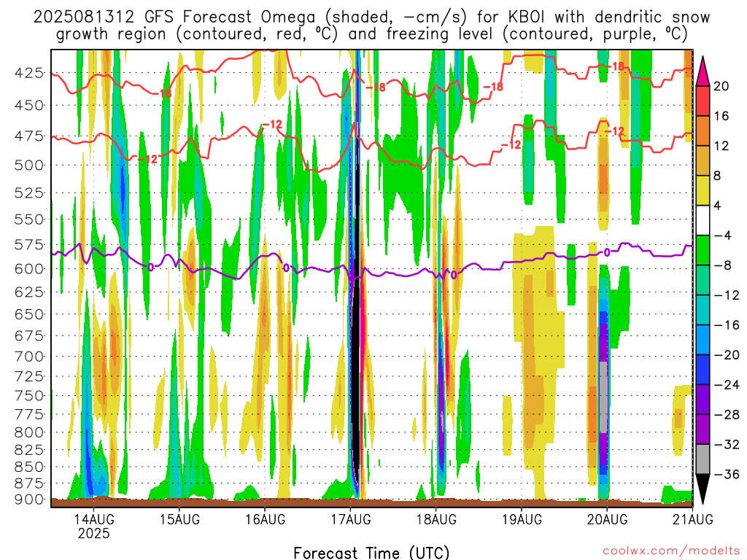Viewport: 747px width, 560px height.
Task: Click the 625 pressure level axis label
Action: pyautogui.click(x=29, y=292)
